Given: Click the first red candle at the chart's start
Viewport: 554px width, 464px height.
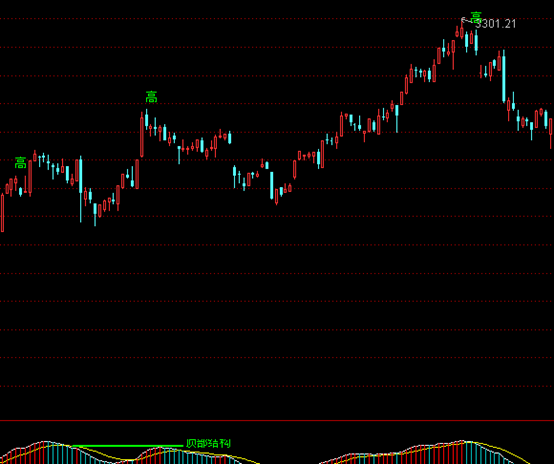Looking at the screenshot, I should (x=2, y=212).
